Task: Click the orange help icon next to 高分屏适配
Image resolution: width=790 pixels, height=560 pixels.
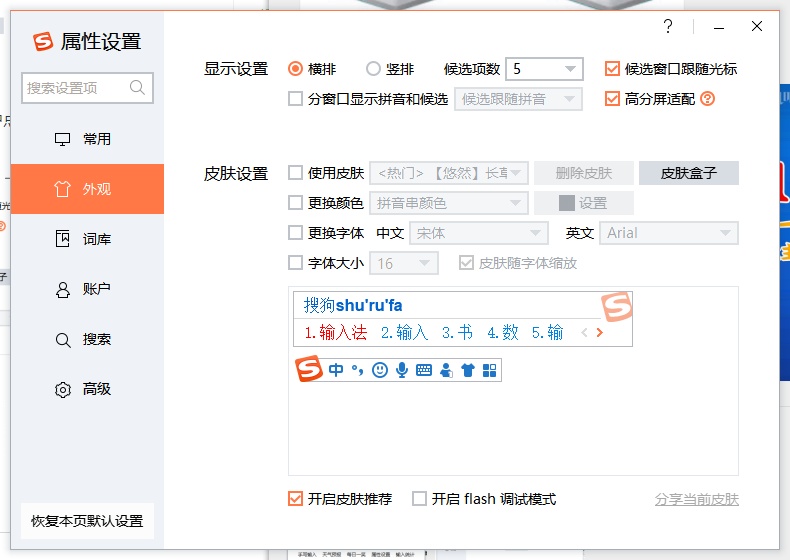Action: point(707,99)
